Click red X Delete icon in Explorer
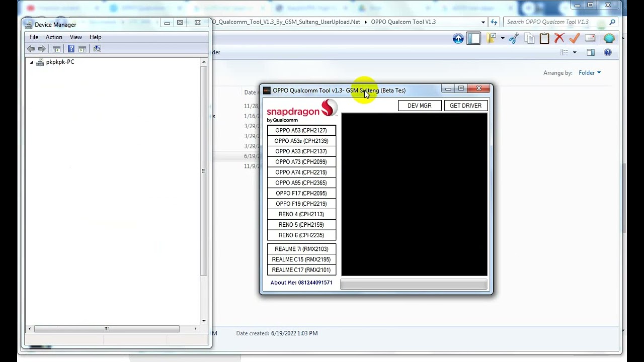 click(x=559, y=39)
